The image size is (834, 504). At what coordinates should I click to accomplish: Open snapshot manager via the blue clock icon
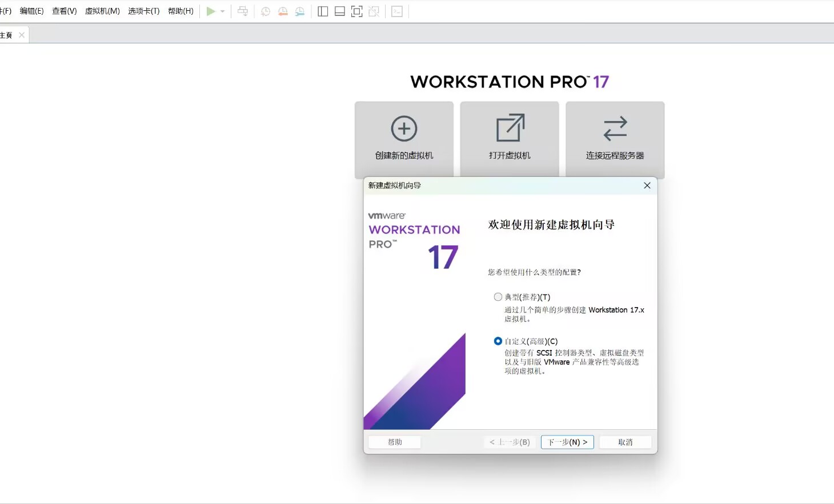pos(300,11)
